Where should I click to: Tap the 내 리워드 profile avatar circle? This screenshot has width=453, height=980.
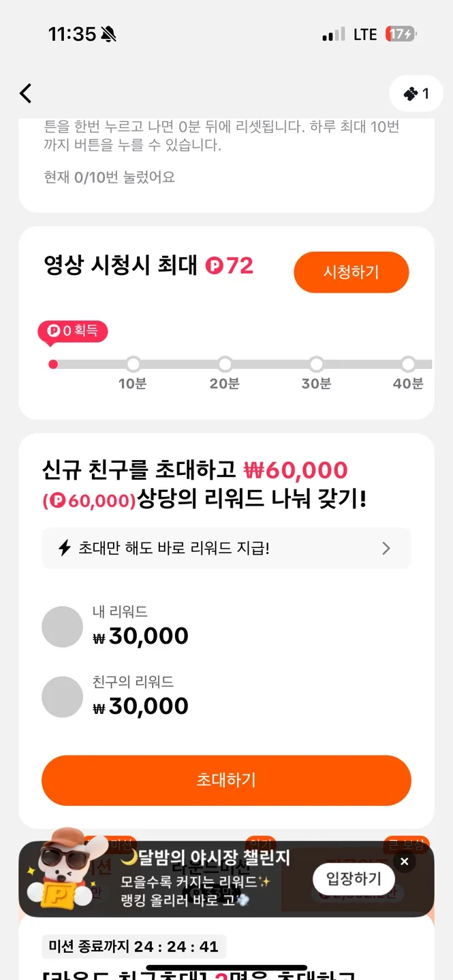point(62,627)
